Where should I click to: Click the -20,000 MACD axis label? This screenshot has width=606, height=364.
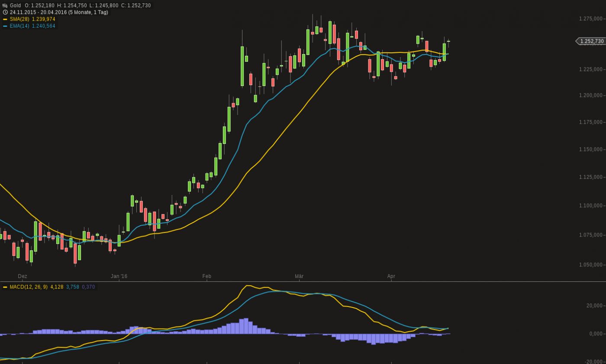(593, 361)
